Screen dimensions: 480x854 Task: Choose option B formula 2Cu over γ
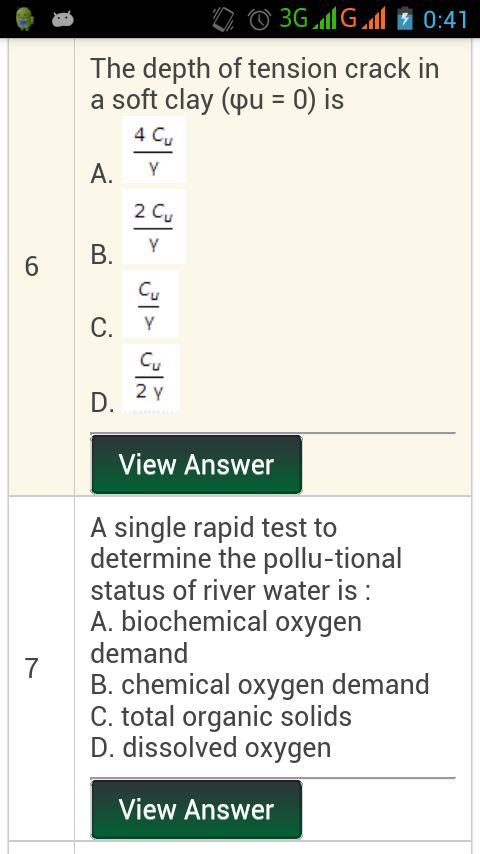click(x=154, y=227)
